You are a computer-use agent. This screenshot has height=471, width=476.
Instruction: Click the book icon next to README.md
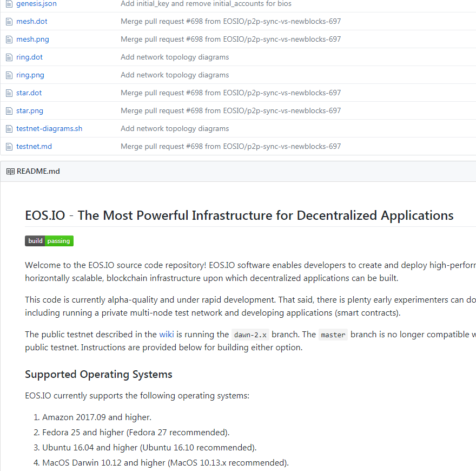tap(10, 172)
